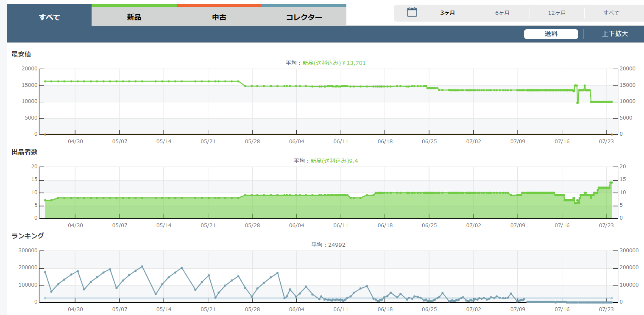The height and width of the screenshot is (315, 644).
Task: Switch to the コレクター tab
Action: [x=304, y=17]
